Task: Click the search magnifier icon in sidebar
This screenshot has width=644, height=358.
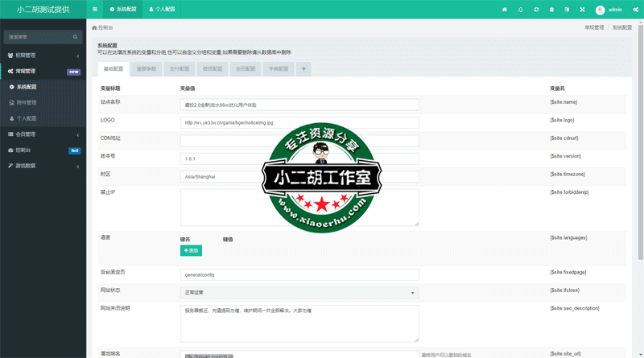Action: pyautogui.click(x=76, y=37)
